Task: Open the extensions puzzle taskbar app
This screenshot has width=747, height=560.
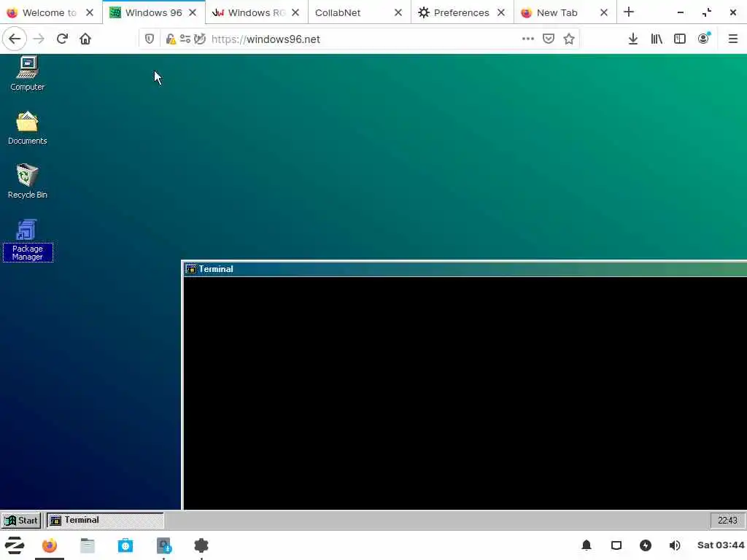Action: pos(201,545)
